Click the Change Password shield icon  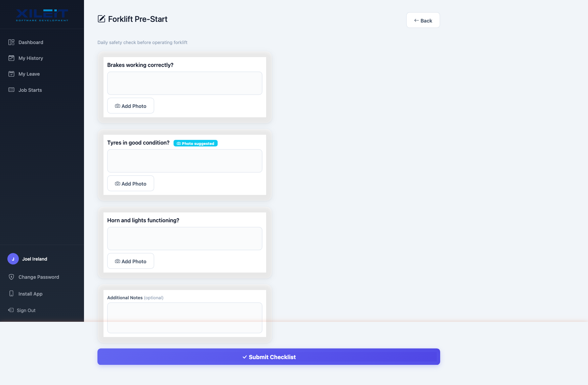click(x=11, y=277)
